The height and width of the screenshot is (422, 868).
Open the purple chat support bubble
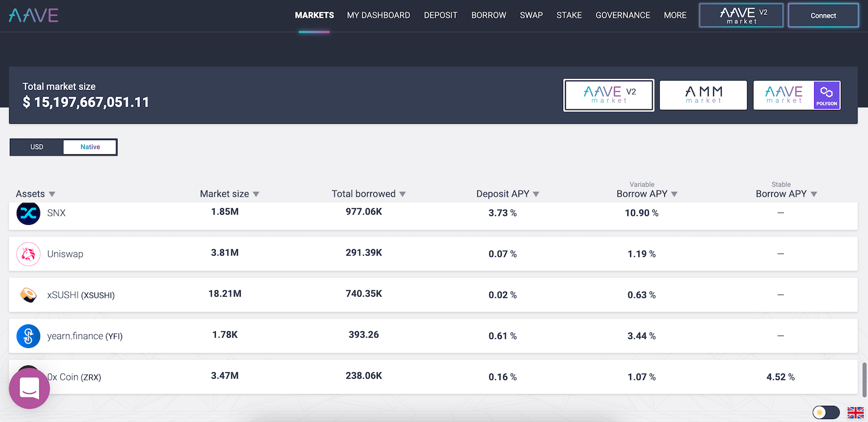30,388
